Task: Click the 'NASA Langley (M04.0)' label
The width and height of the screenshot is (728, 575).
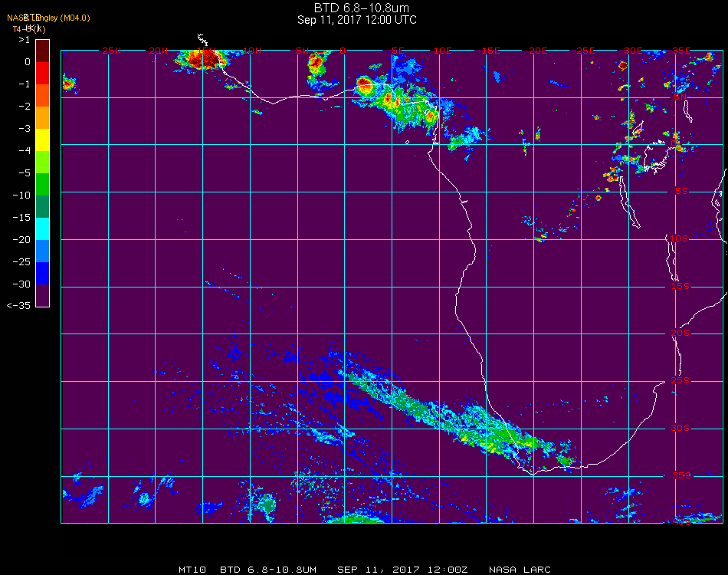Action: click(x=48, y=18)
